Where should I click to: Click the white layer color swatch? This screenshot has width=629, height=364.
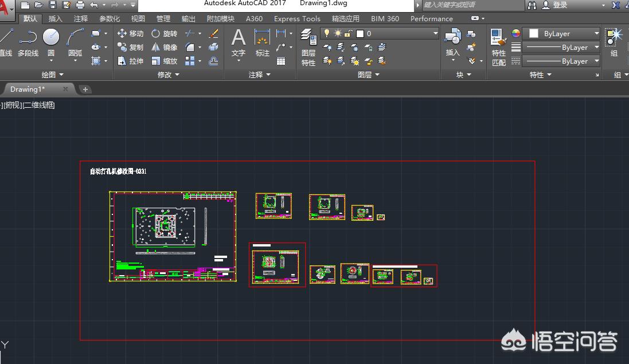click(360, 34)
